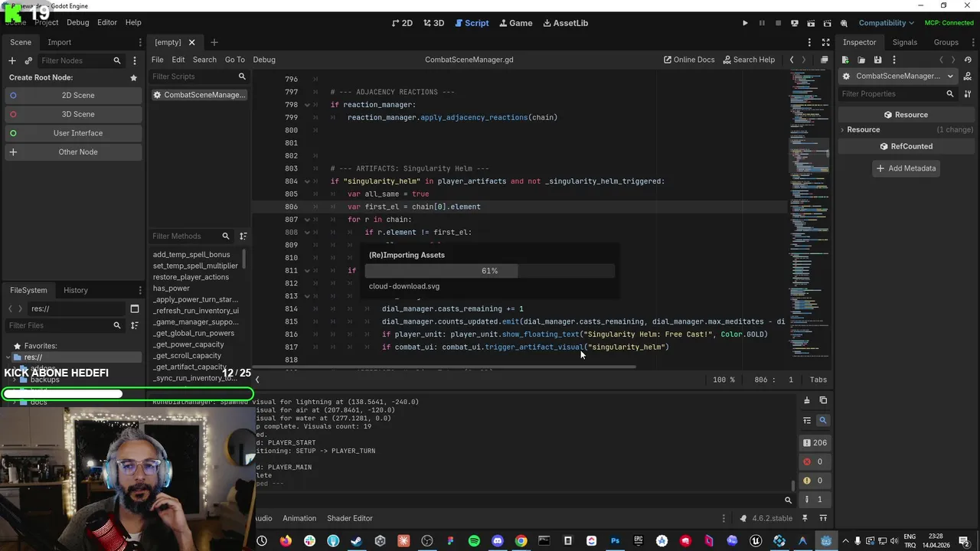Viewport: 980px width, 551px height.
Task: Open FileSystem sort options icon
Action: pos(134,325)
